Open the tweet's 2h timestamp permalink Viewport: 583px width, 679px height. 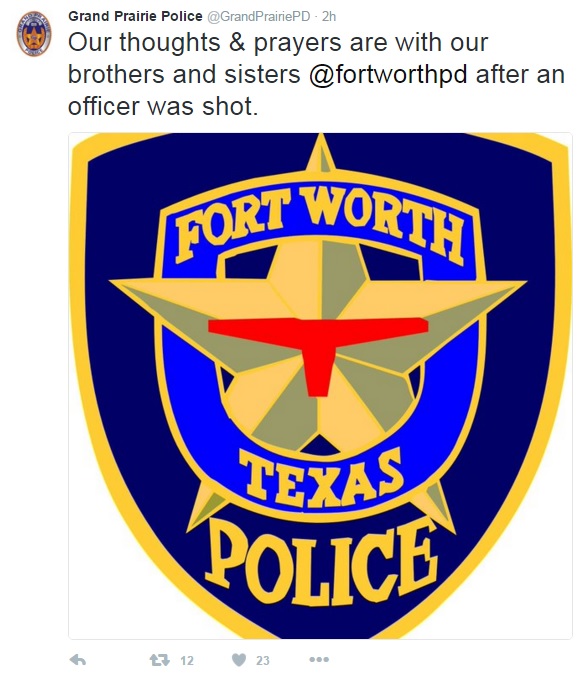(x=329, y=16)
